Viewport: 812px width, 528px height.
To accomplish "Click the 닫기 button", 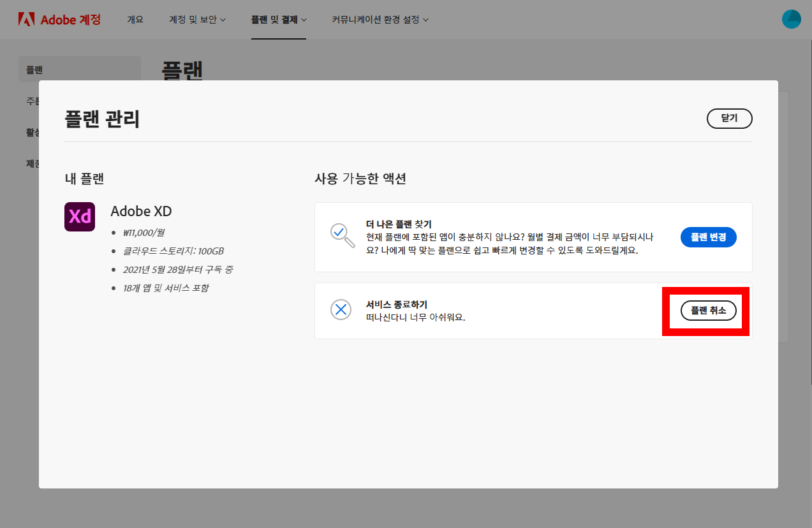I will click(729, 118).
